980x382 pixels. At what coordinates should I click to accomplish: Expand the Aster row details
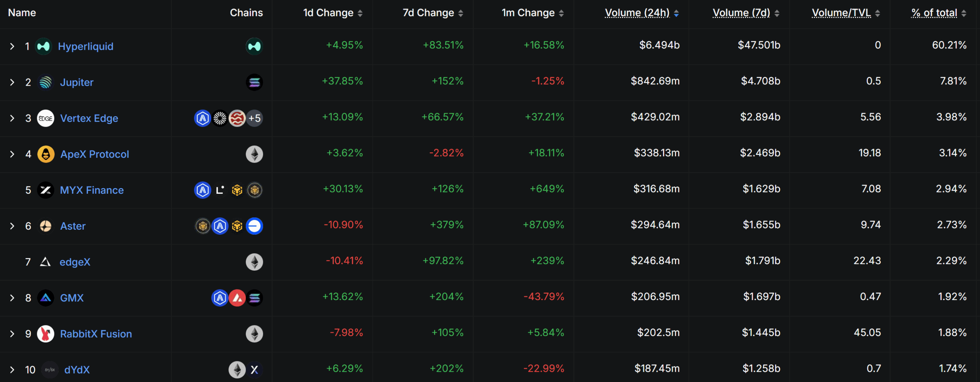tap(12, 226)
